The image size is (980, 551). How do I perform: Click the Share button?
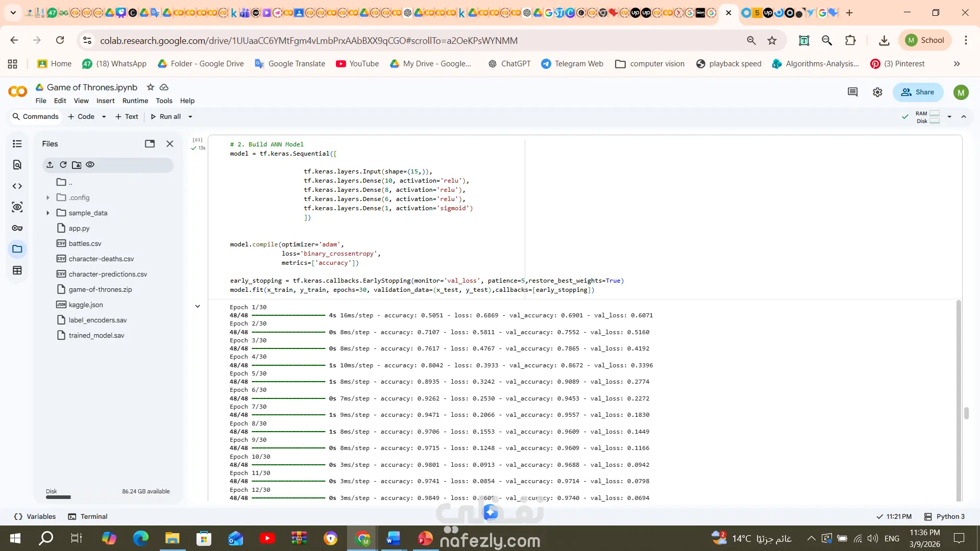[x=918, y=92]
